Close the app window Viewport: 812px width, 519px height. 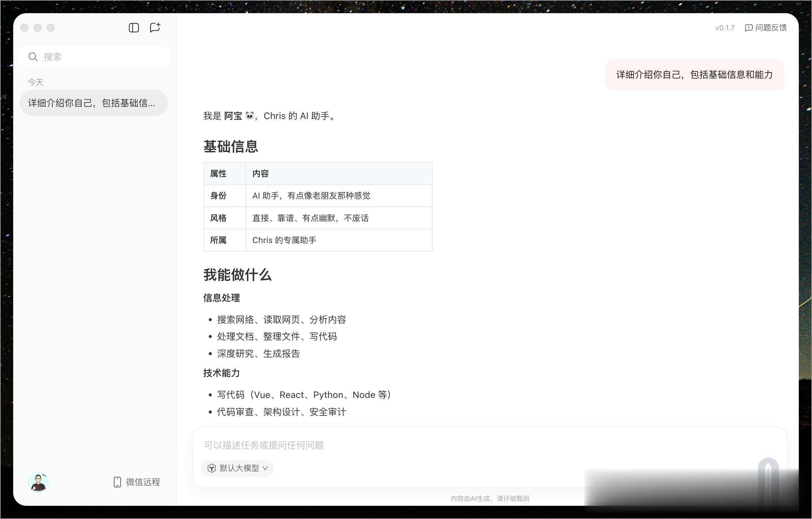tap(24, 28)
